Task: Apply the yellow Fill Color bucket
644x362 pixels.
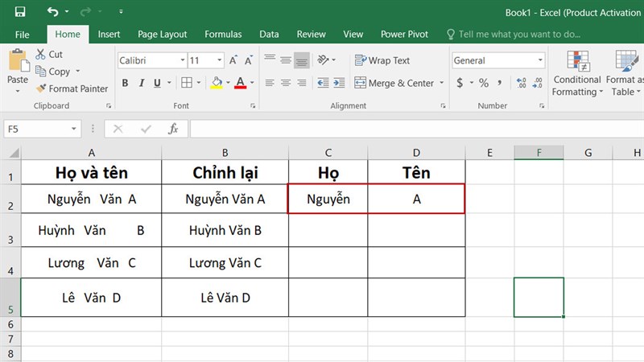Action: tap(217, 83)
